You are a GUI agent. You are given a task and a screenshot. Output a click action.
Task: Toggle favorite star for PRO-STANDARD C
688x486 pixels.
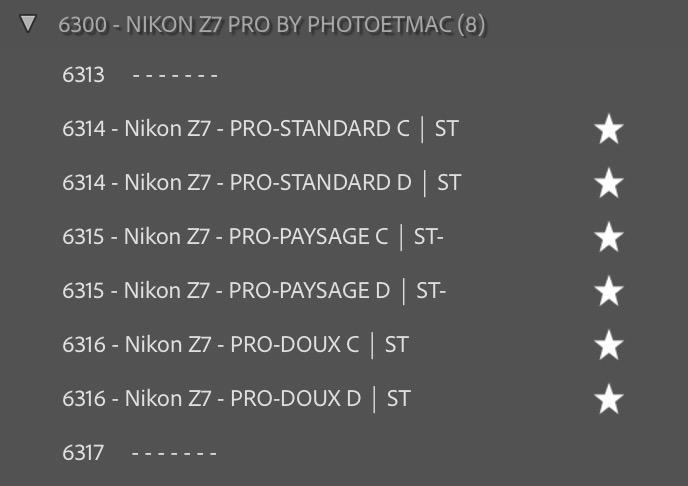(609, 129)
